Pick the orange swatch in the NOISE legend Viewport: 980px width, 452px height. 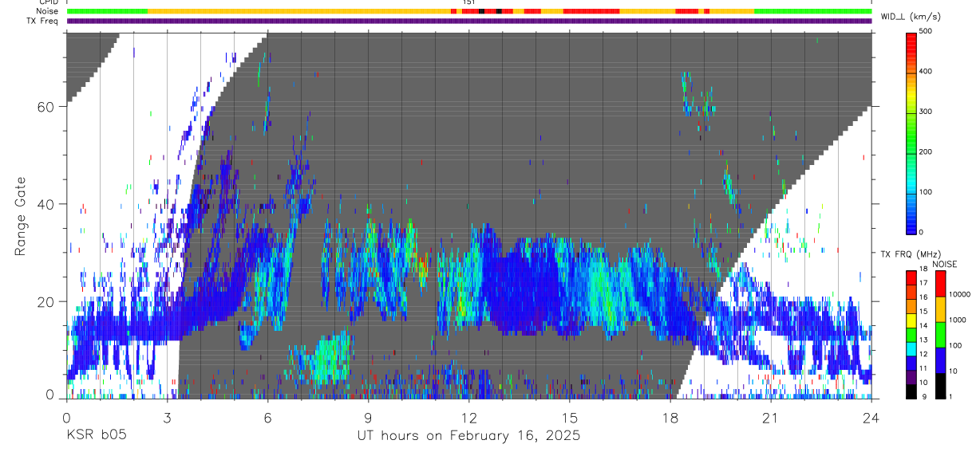[940, 309]
